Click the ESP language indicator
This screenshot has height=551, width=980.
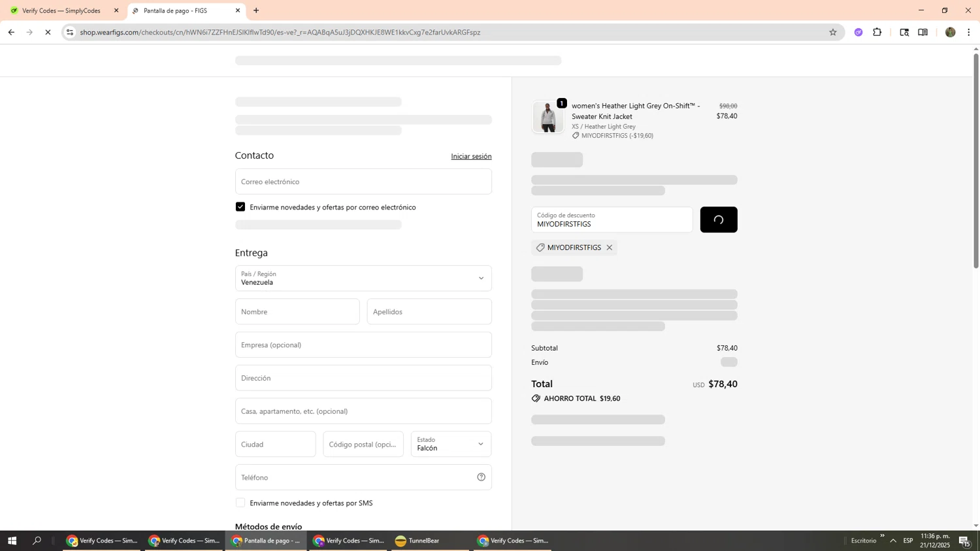[x=908, y=541]
